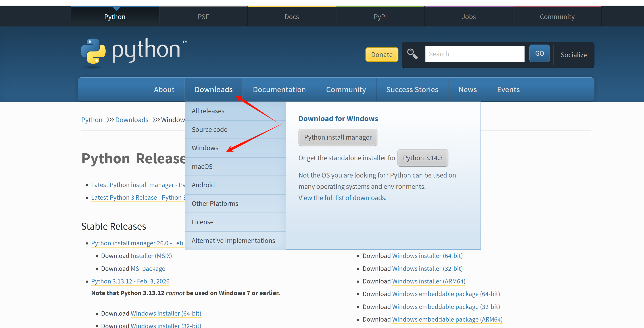
Task: Click into the Search input field
Action: pyautogui.click(x=475, y=54)
